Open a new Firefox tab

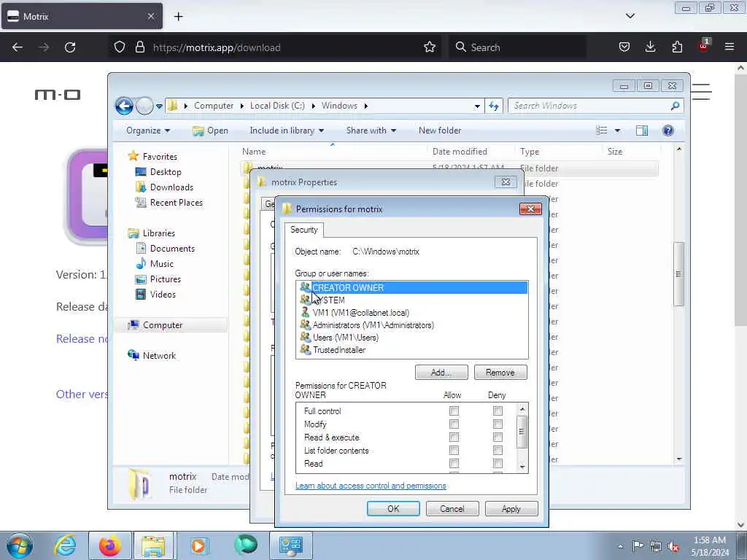178,17
